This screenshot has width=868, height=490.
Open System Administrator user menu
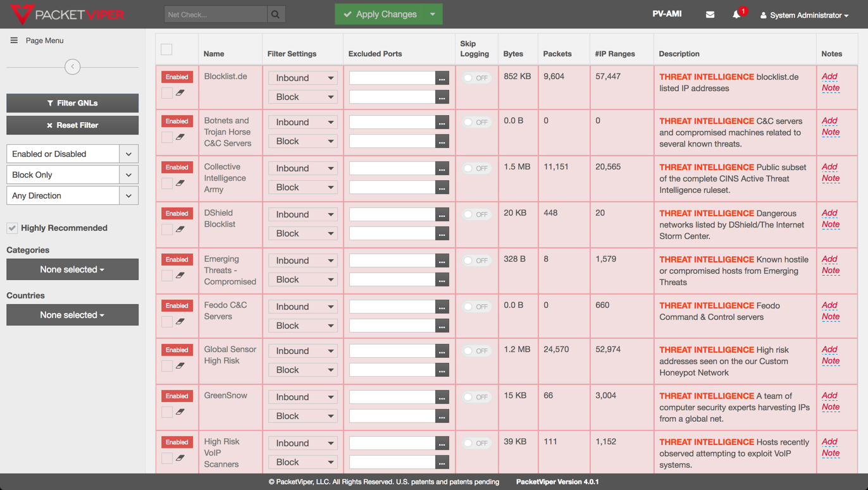pyautogui.click(x=804, y=15)
